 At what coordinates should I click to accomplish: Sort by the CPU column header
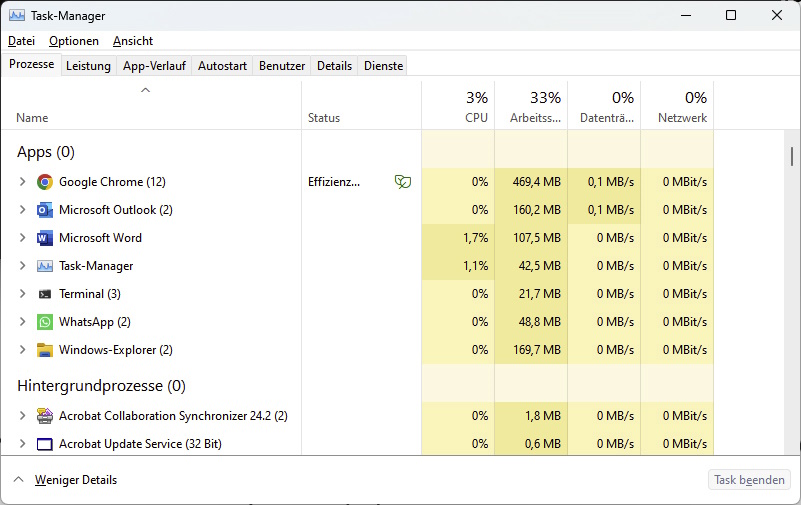[x=458, y=105]
